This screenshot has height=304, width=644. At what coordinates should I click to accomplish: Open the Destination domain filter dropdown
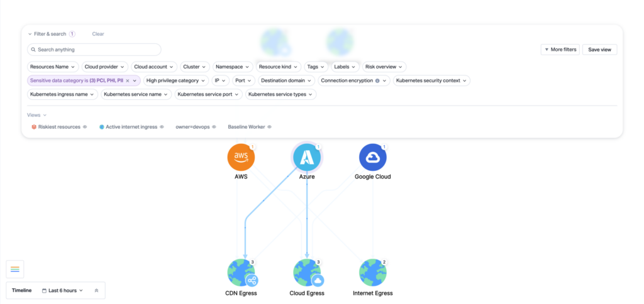[x=287, y=81]
